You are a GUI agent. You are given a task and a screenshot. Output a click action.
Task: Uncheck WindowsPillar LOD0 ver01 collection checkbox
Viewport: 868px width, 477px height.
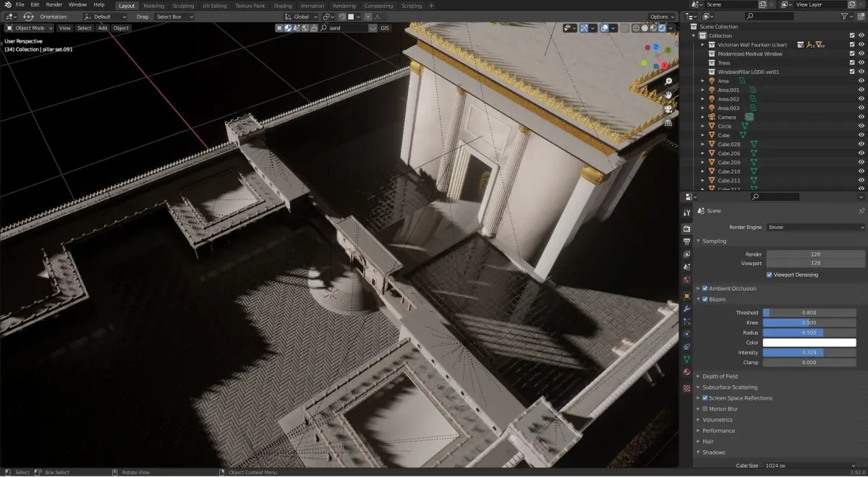[852, 72]
